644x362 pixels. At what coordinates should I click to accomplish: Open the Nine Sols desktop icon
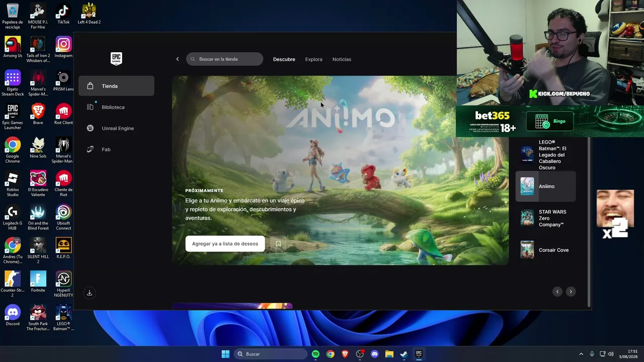click(x=38, y=148)
